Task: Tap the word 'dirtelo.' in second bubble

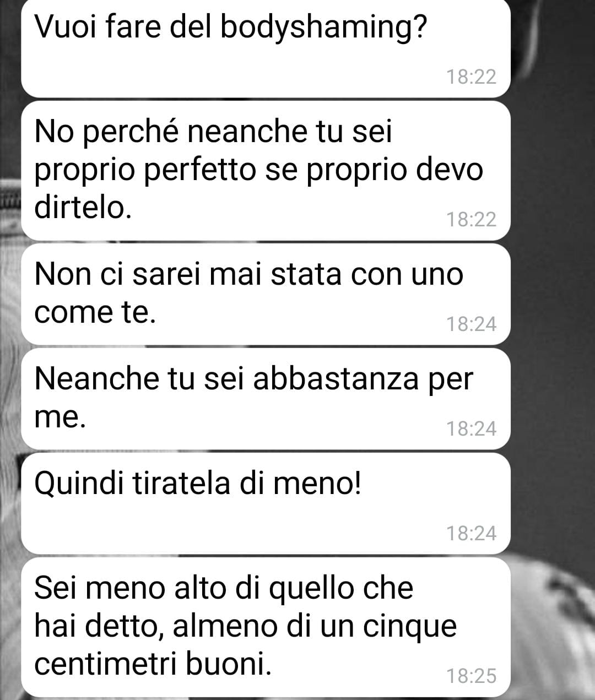Action: 83,208
